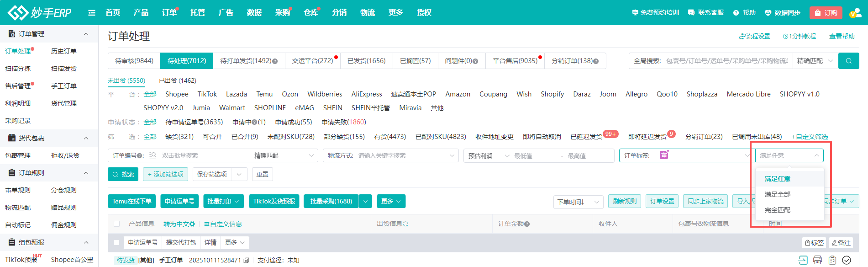
Task: Click the printer icon on the order row
Action: coord(817,260)
